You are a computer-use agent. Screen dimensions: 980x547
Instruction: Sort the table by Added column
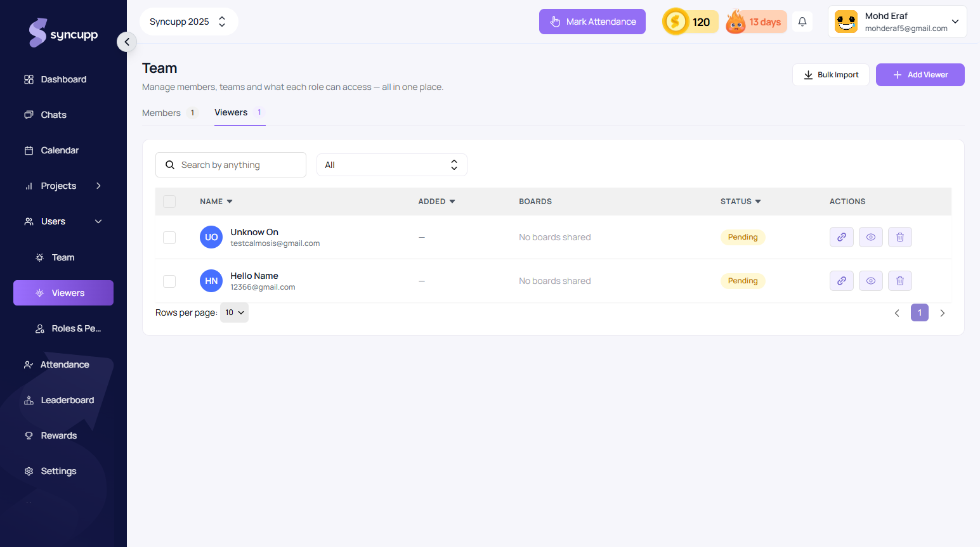pyautogui.click(x=436, y=202)
